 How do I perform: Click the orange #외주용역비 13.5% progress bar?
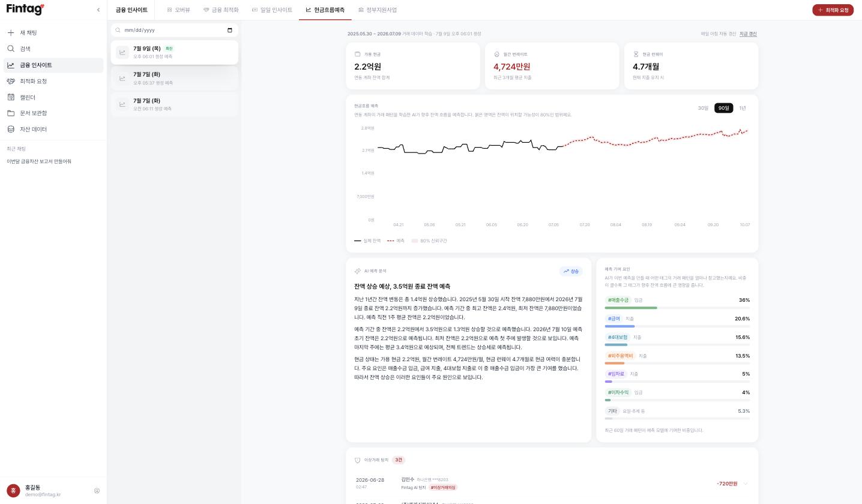615,363
